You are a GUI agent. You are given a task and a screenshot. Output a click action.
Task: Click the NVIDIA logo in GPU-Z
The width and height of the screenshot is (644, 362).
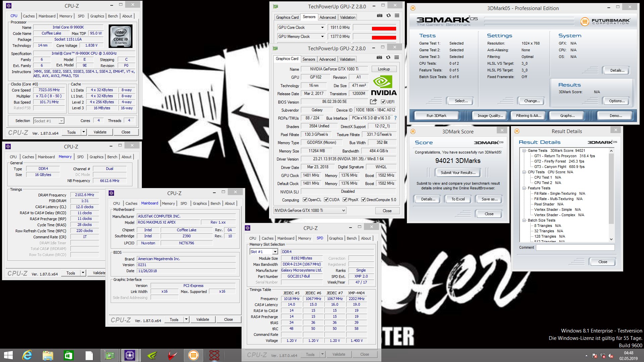[383, 86]
